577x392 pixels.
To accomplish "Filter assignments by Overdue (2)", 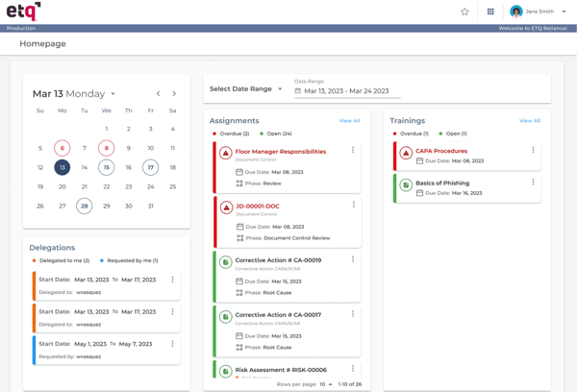I will (x=231, y=134).
